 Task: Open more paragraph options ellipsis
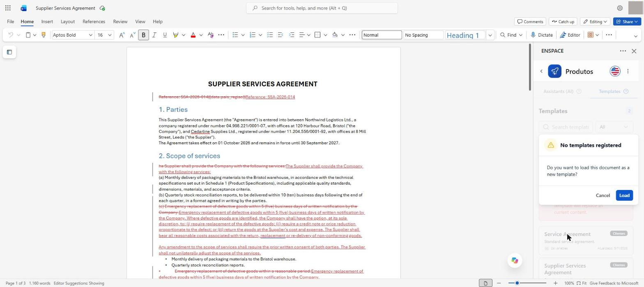tap(352, 35)
